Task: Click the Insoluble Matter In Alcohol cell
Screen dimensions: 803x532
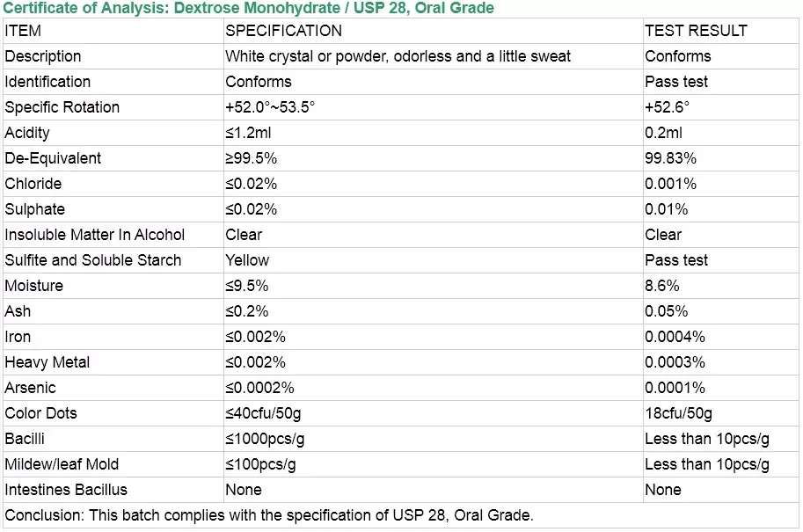Action: (95, 235)
